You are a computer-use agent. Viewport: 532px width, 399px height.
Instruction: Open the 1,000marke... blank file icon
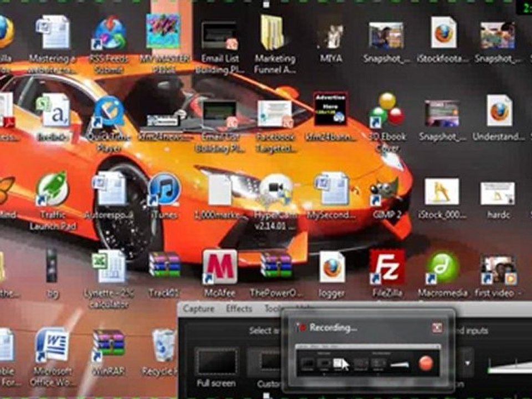(x=219, y=188)
